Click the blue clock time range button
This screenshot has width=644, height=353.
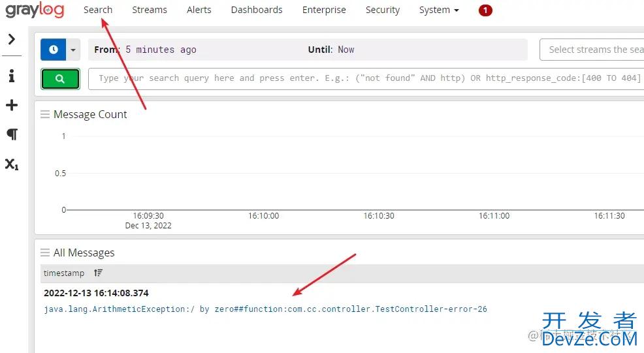53,50
